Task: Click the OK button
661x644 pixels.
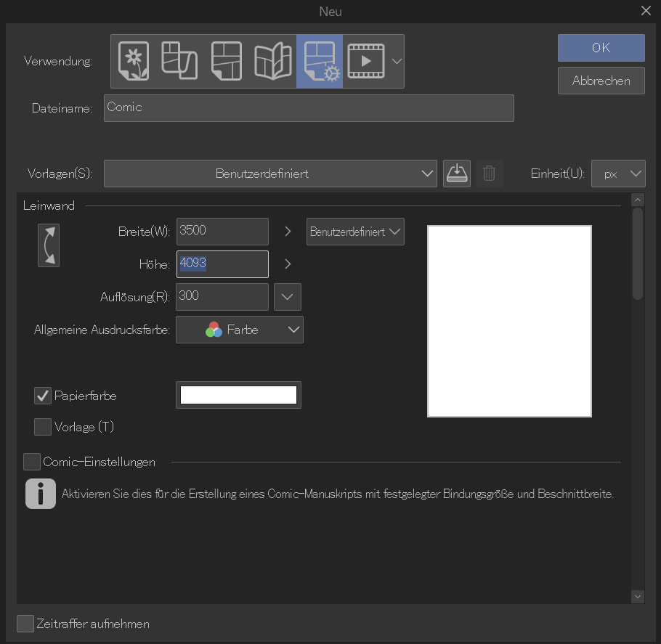Action: [601, 48]
